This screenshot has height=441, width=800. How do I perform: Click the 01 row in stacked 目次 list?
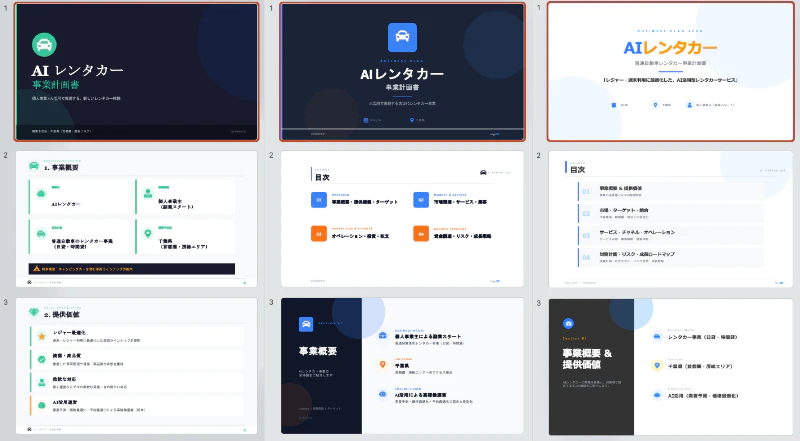tap(671, 191)
